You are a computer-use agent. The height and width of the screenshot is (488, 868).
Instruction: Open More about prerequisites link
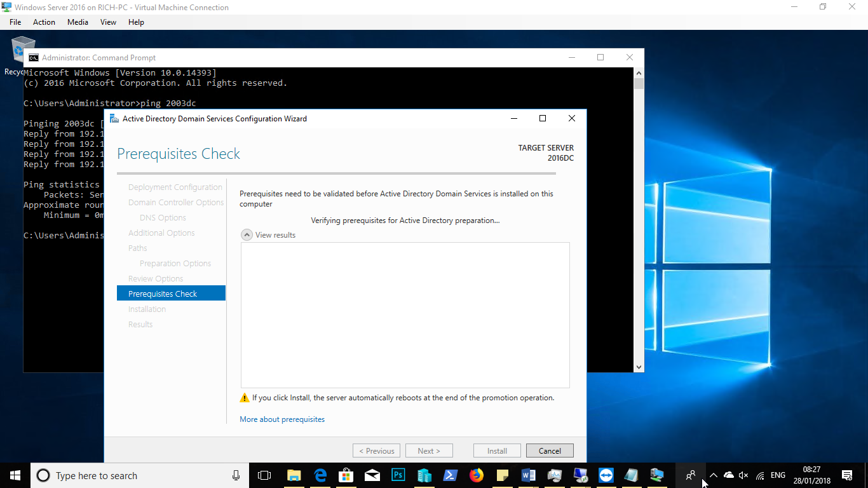(282, 419)
